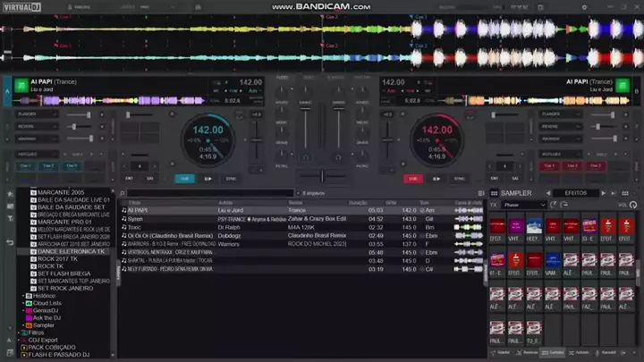
Task: Select the Toxic track by Dr Ralph
Action: click(134, 227)
